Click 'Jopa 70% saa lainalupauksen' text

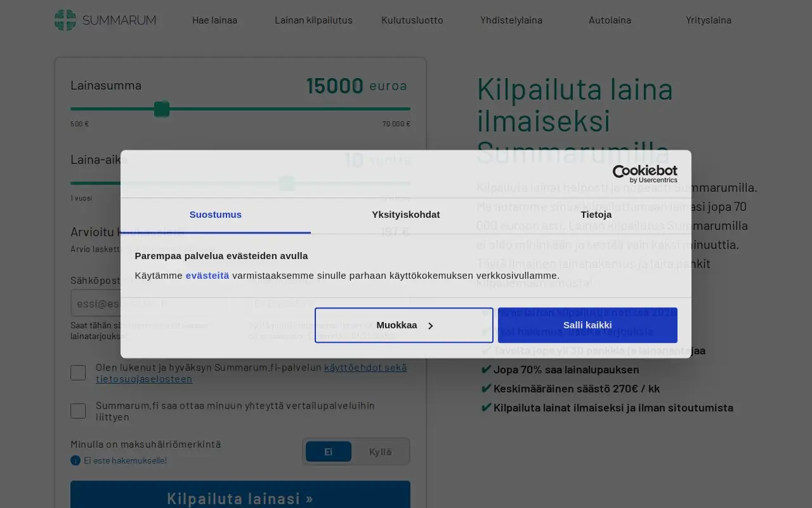click(566, 370)
